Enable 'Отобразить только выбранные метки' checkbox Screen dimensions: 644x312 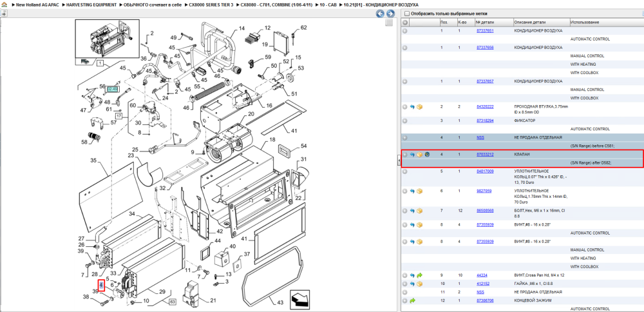[406, 14]
